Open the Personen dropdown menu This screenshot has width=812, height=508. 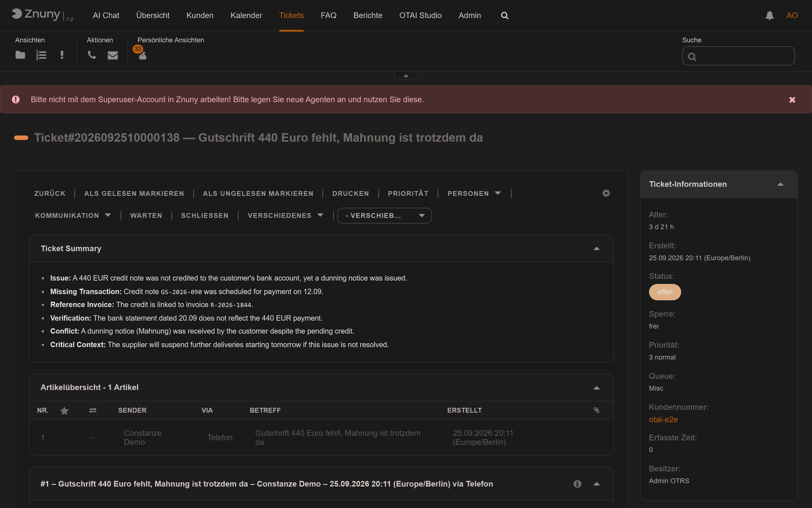pos(474,194)
